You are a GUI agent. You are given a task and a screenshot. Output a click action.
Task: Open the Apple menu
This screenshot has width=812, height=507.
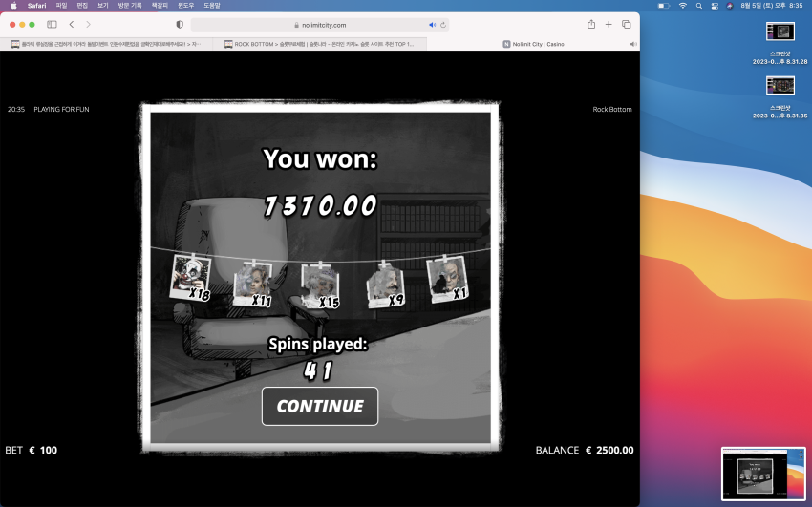pyautogui.click(x=13, y=5)
